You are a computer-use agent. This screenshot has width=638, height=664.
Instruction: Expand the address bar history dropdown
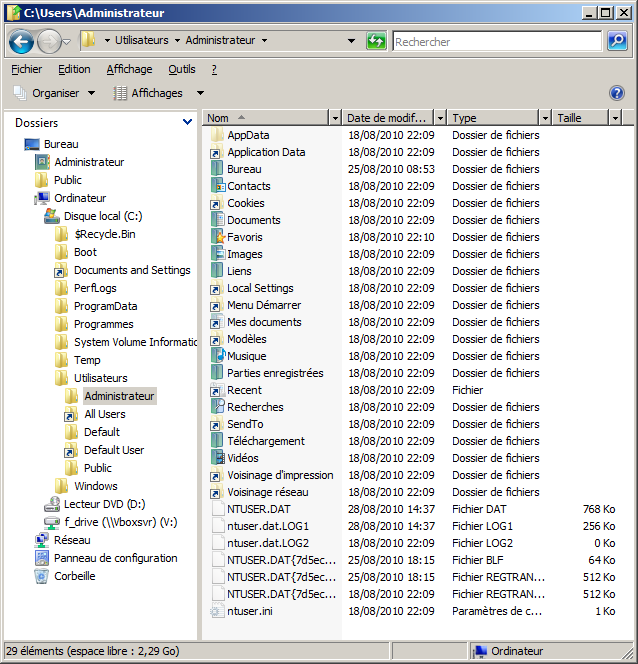pyautogui.click(x=351, y=41)
